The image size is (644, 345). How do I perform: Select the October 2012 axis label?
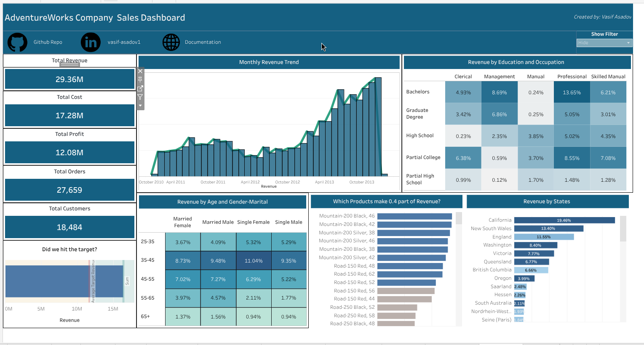click(x=288, y=182)
